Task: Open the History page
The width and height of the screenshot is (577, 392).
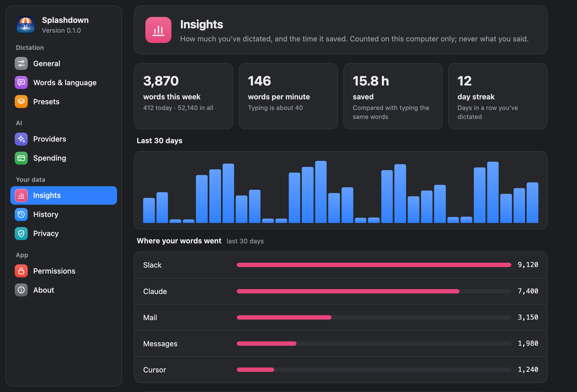Action: (64, 215)
